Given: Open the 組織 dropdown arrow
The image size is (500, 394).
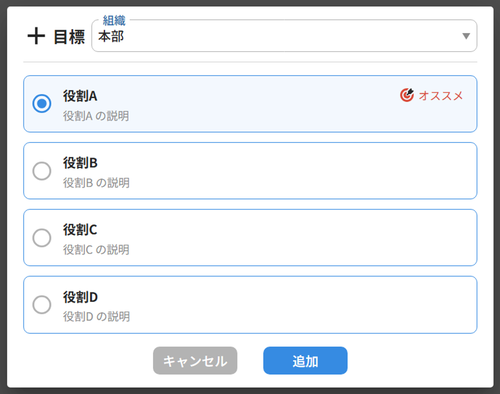Looking at the screenshot, I should (x=466, y=36).
